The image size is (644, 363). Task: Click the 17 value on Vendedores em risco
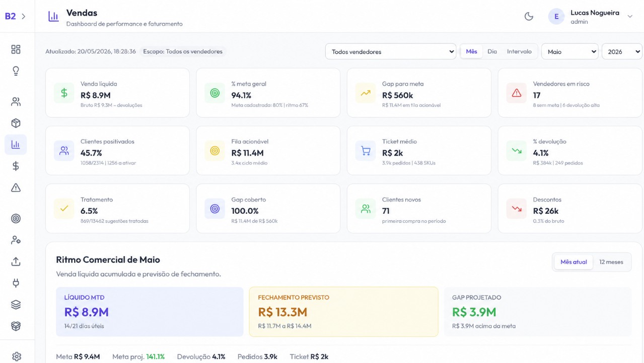click(x=537, y=95)
